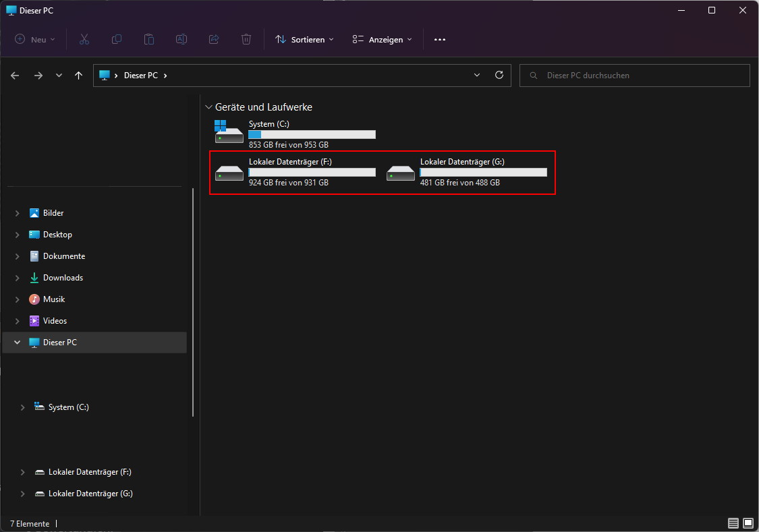Click the Copy icon in toolbar
759x532 pixels.
point(117,40)
